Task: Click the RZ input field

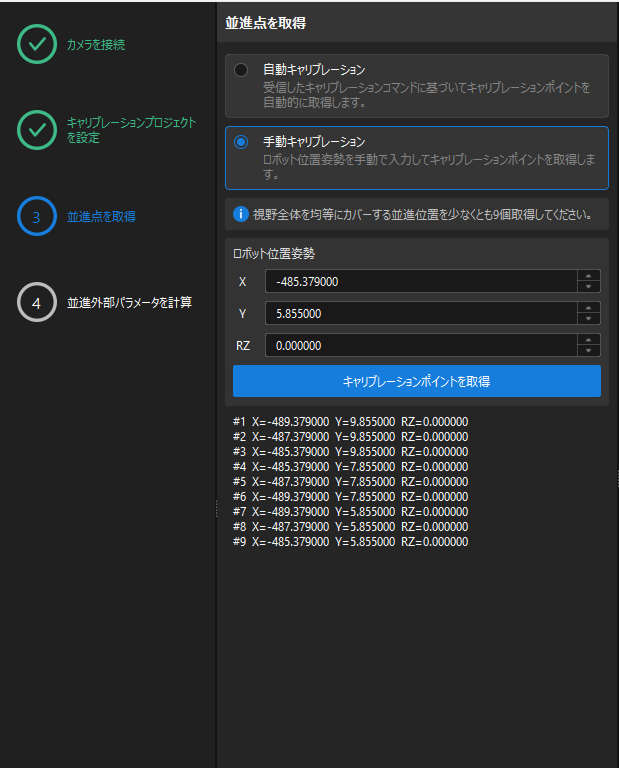Action: point(421,345)
